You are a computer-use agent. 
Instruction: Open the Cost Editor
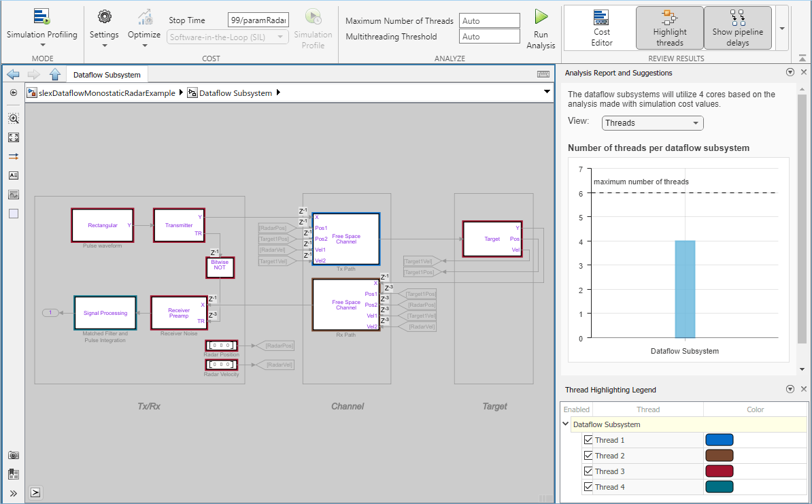point(601,28)
